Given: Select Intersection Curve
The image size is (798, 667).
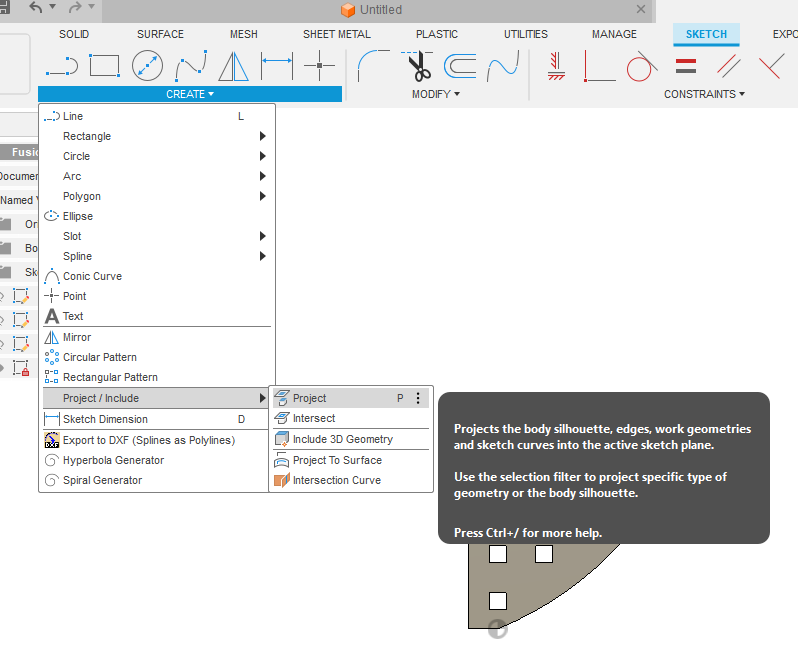Looking at the screenshot, I should point(351,480).
